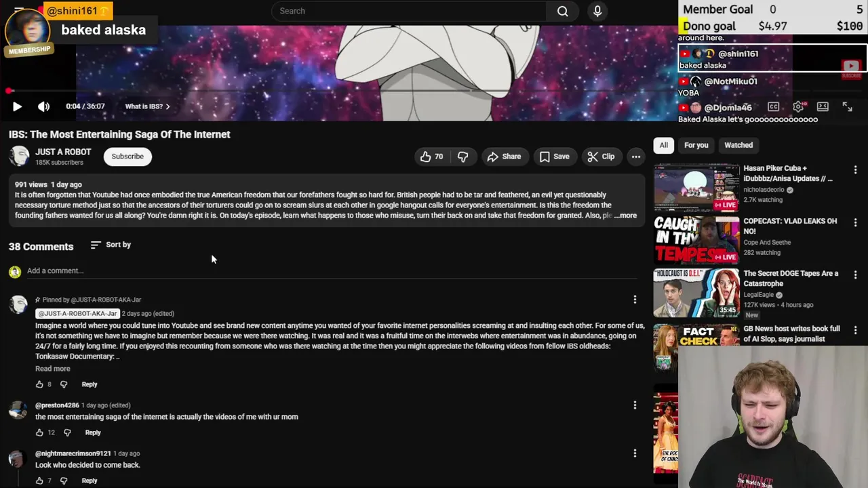Image resolution: width=868 pixels, height=488 pixels.
Task: Toggle closed captions on video
Action: click(x=773, y=106)
